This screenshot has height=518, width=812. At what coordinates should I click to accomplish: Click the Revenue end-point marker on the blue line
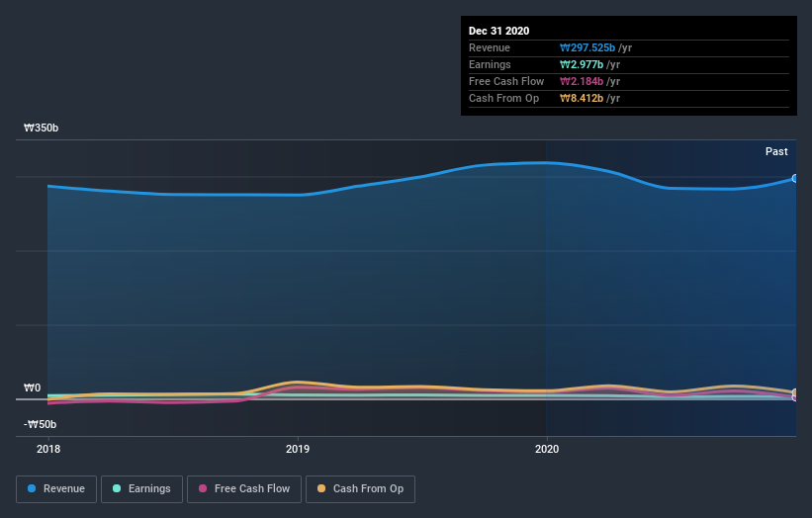coord(795,178)
